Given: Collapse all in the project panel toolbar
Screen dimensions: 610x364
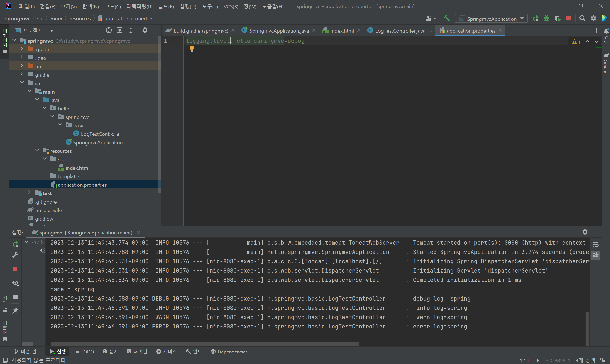Looking at the screenshot, I should click(x=131, y=30).
